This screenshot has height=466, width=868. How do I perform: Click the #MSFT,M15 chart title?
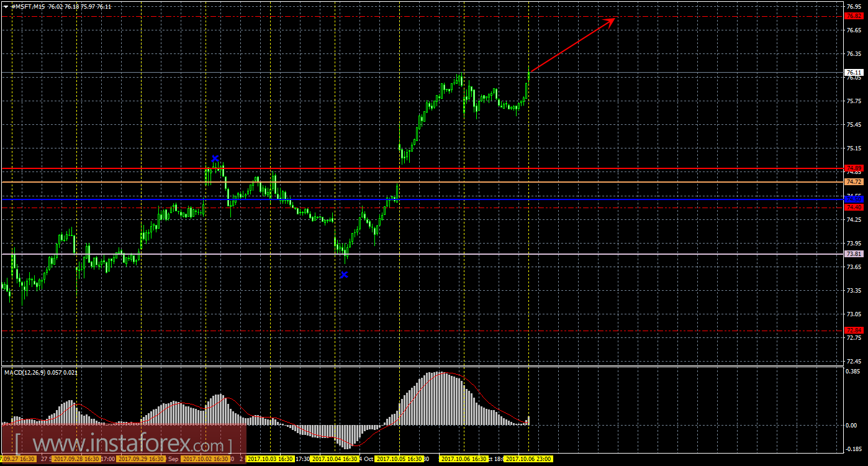click(x=28, y=6)
